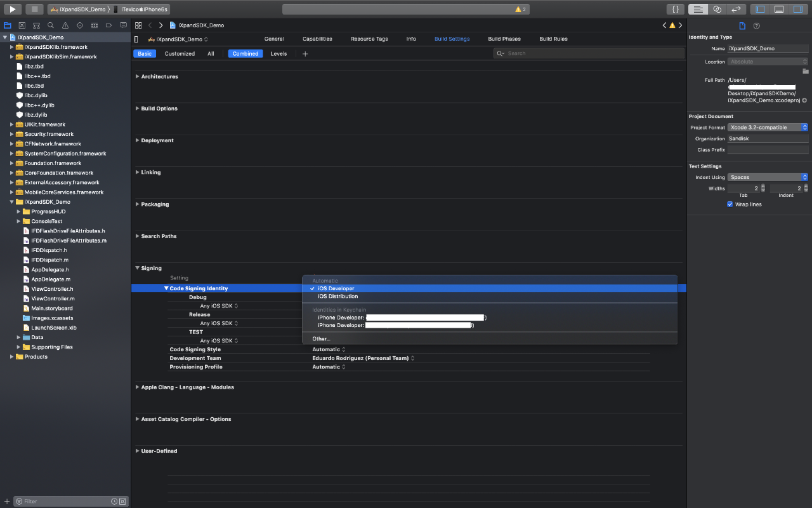Expand the ProgressHUD folder

(x=18, y=211)
